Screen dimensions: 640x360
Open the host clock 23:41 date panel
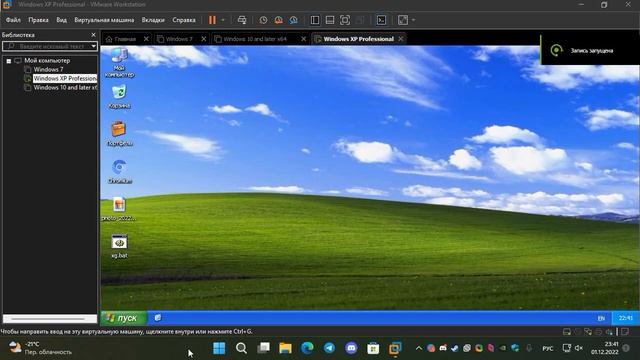[605, 348]
